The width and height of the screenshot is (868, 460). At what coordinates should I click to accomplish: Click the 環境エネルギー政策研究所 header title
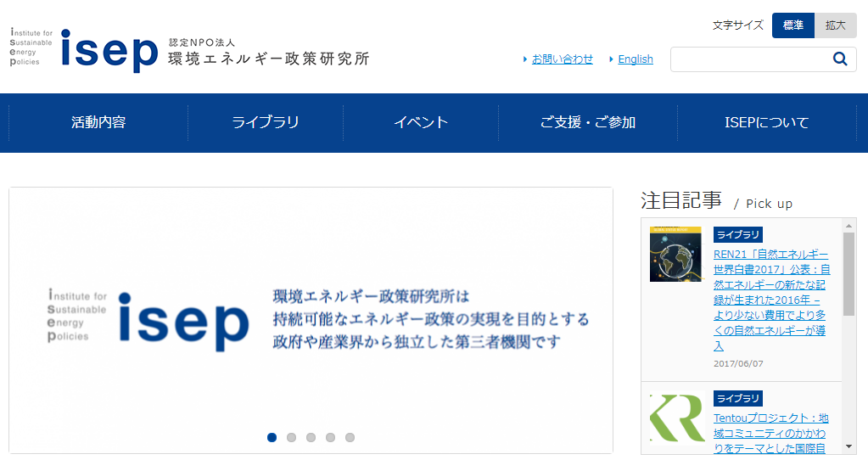coord(269,59)
